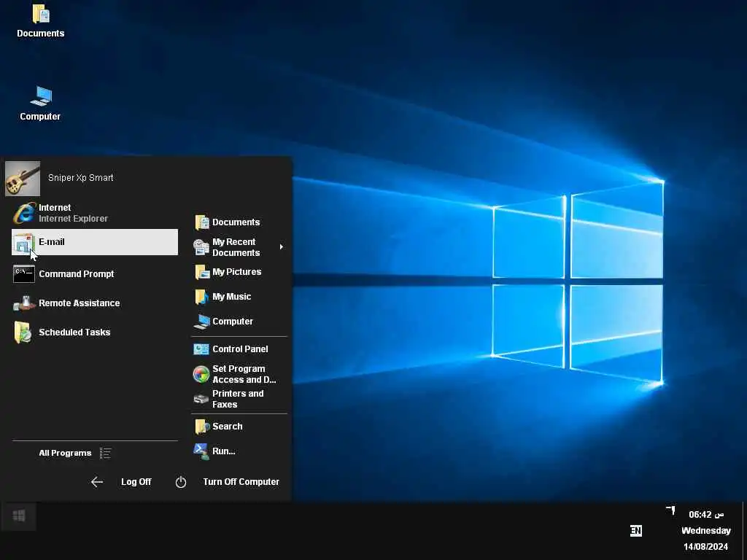
Task: Open Search from Start menu label
Action: point(228,426)
